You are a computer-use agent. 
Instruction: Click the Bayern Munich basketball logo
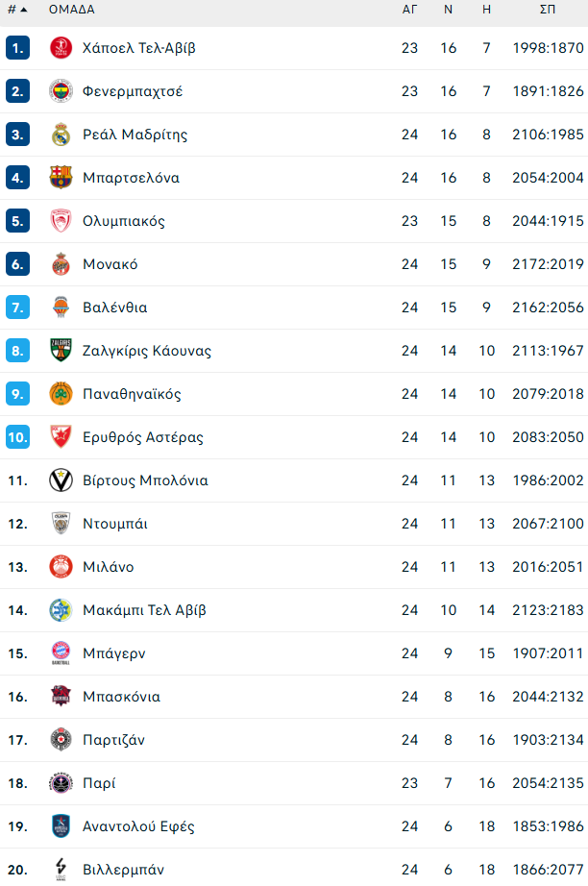pyautogui.click(x=61, y=652)
